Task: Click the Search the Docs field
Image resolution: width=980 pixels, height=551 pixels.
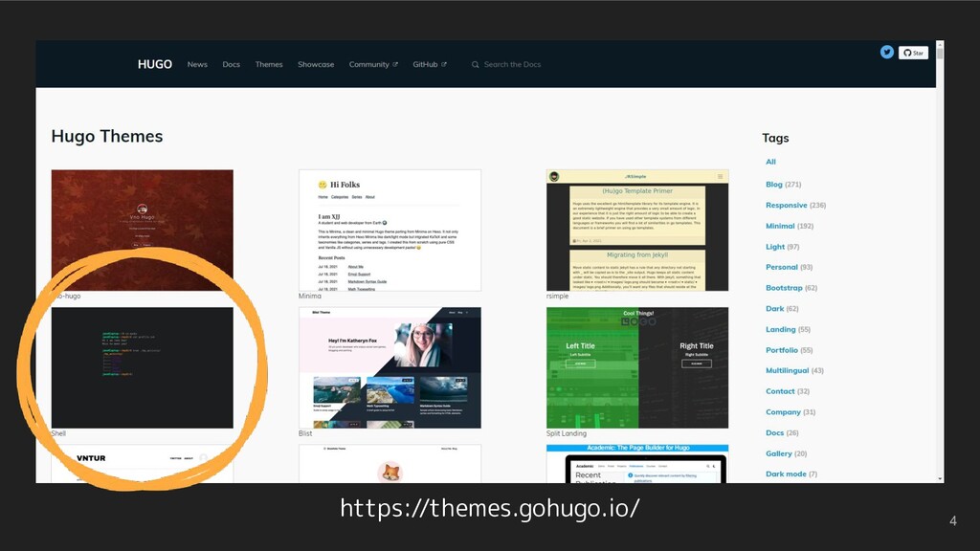Action: (512, 64)
